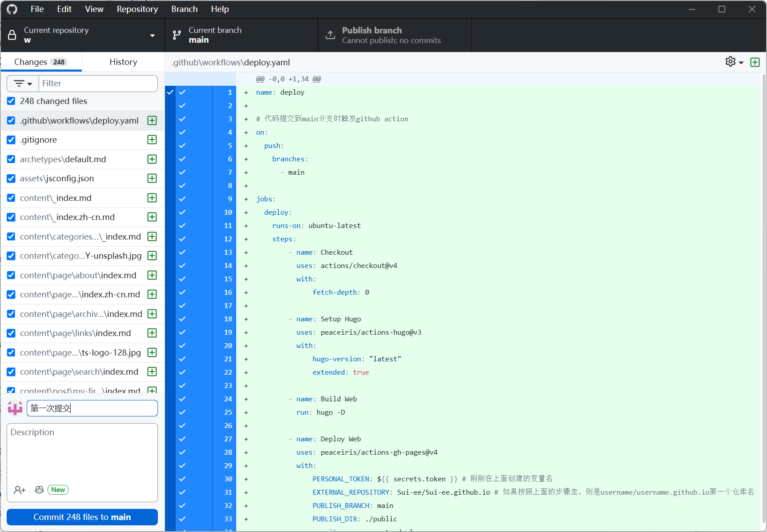
Task: Uncheck the .gitignore file checkbox
Action: coord(11,140)
